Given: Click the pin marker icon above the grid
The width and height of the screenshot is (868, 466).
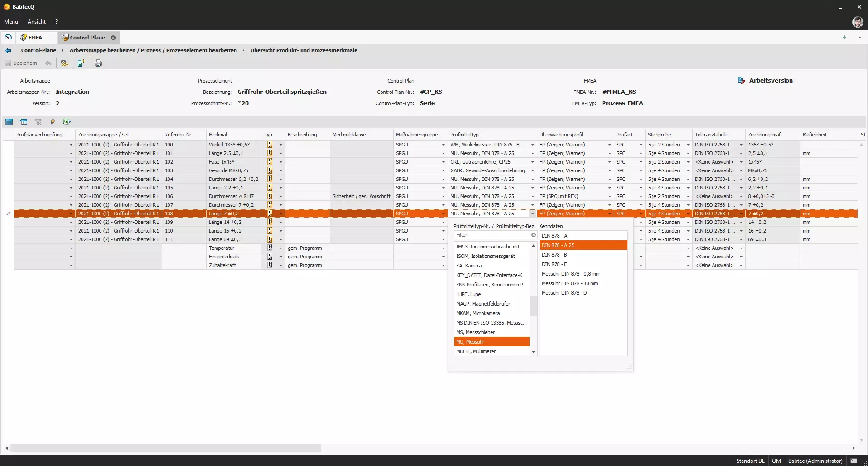Looking at the screenshot, I should point(53,122).
